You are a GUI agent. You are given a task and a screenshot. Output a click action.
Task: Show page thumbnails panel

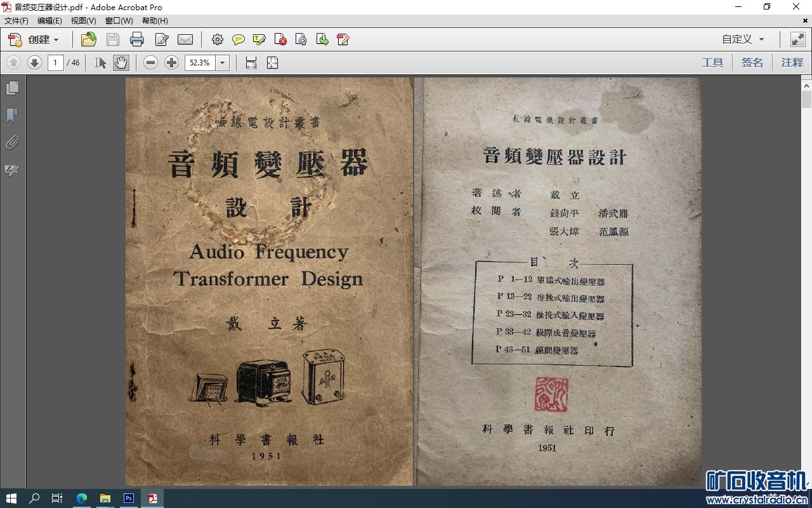pyautogui.click(x=12, y=88)
